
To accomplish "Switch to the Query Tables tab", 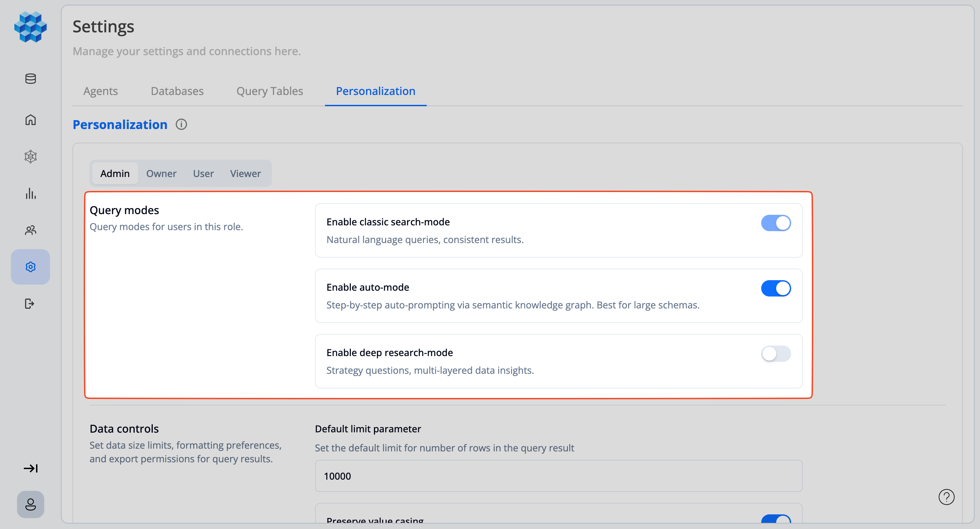I will [269, 91].
